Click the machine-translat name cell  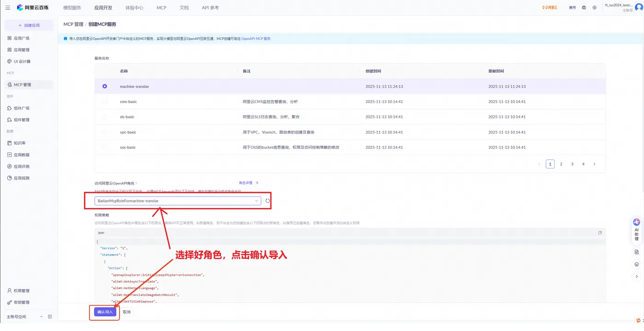(134, 87)
